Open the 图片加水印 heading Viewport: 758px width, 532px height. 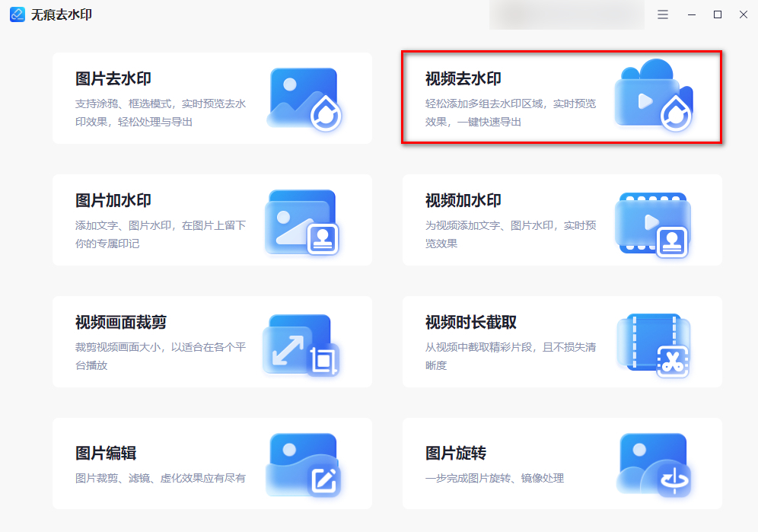113,200
